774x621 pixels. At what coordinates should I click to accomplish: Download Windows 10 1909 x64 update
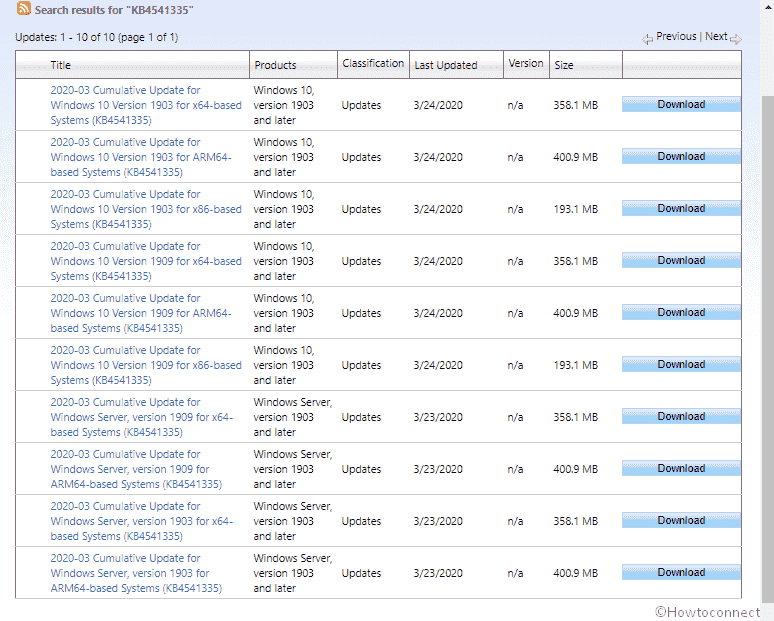[681, 261]
